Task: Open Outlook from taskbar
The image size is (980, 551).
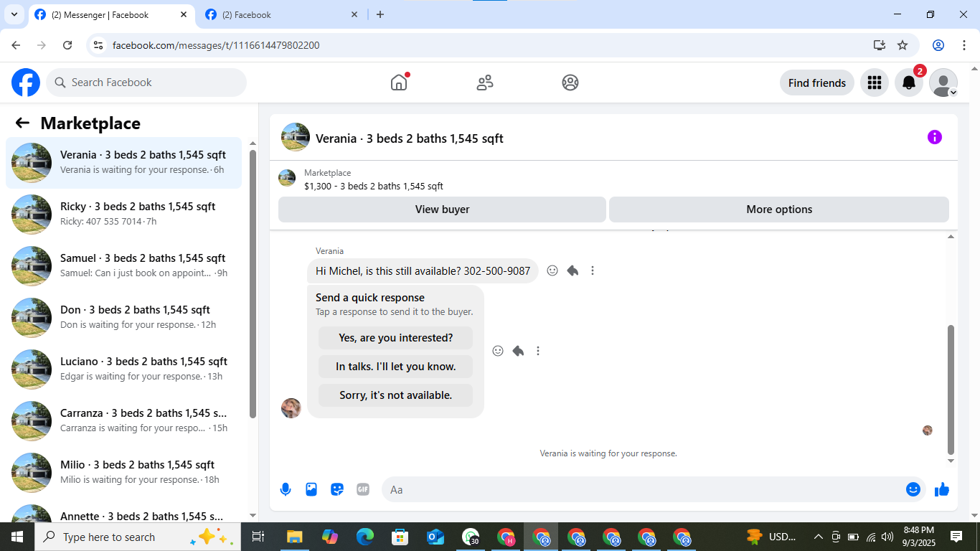Action: (x=435, y=537)
